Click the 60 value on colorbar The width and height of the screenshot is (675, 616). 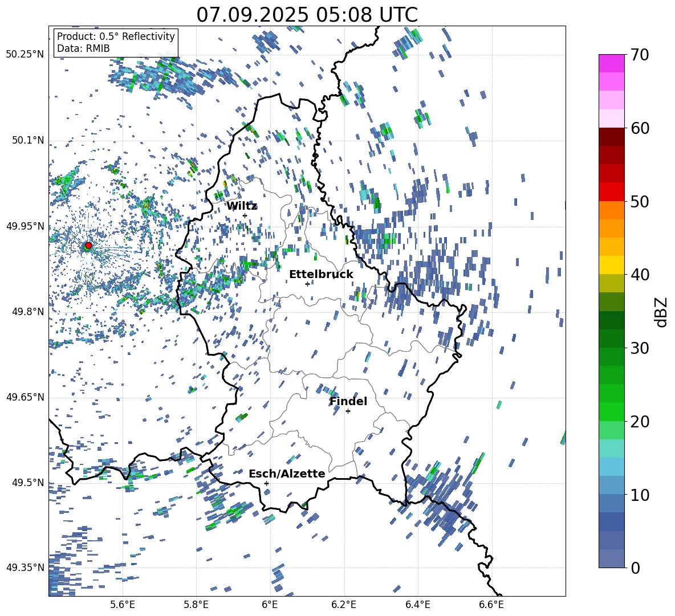639,128
